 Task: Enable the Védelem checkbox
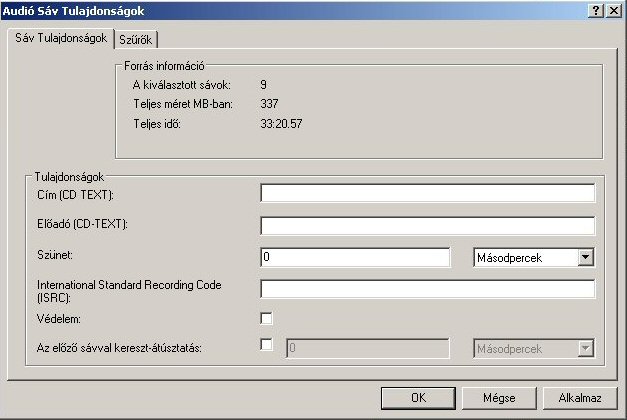[x=267, y=319]
